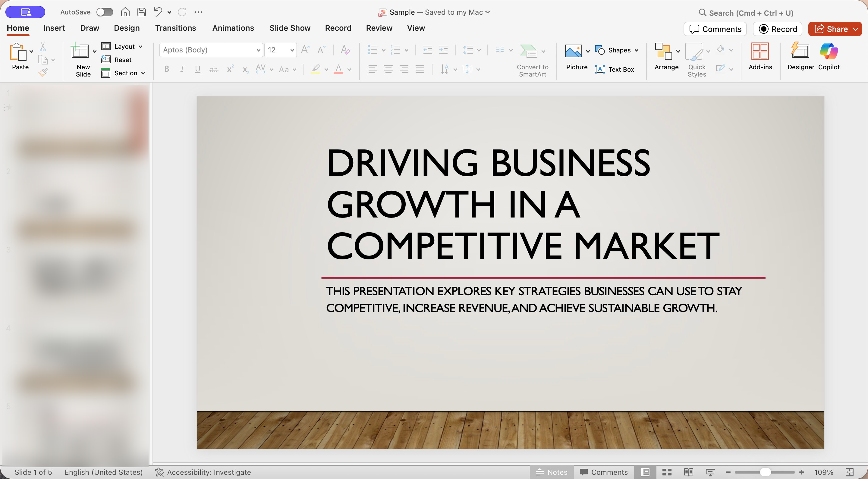868x479 pixels.
Task: Click the Comments button near Share
Action: 715,29
